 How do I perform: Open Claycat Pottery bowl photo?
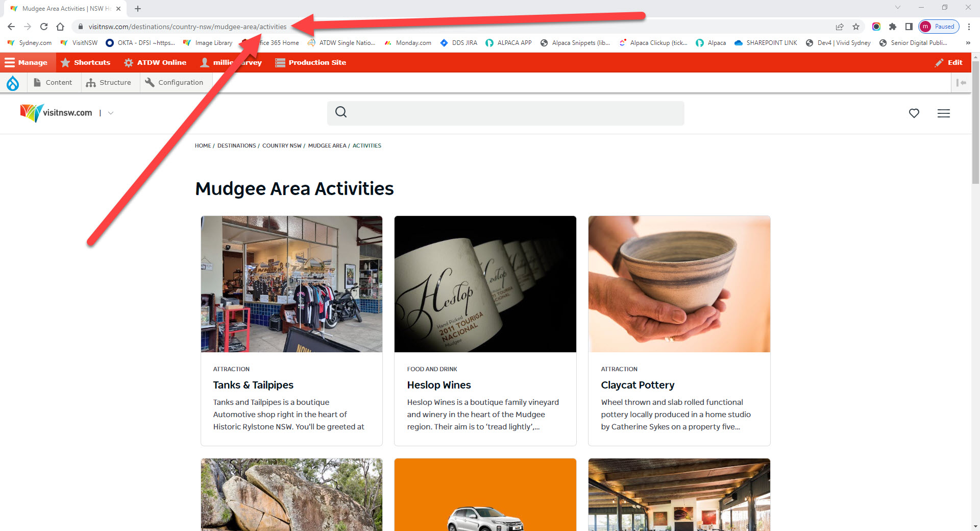tap(679, 284)
